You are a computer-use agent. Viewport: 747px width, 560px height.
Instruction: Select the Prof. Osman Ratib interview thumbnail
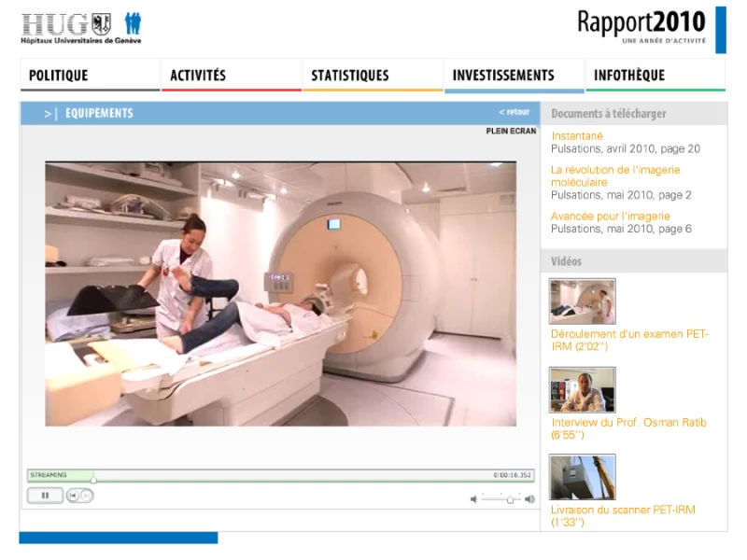pyautogui.click(x=582, y=389)
